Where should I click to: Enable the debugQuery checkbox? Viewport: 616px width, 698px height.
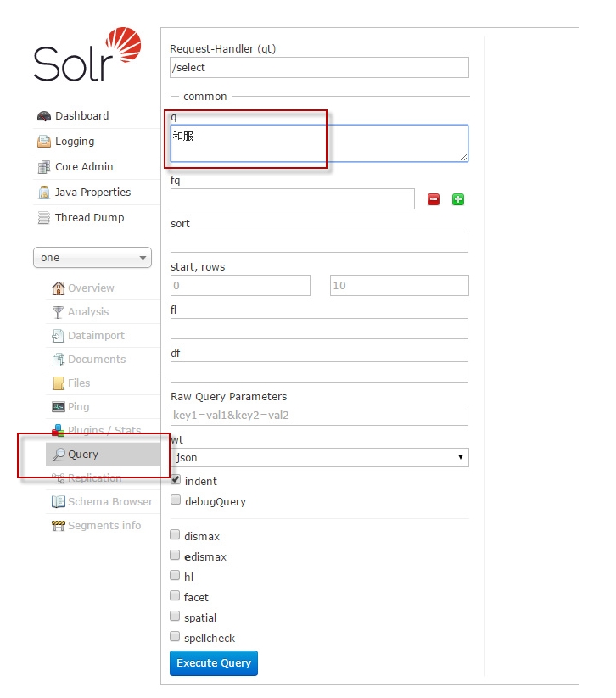(176, 500)
